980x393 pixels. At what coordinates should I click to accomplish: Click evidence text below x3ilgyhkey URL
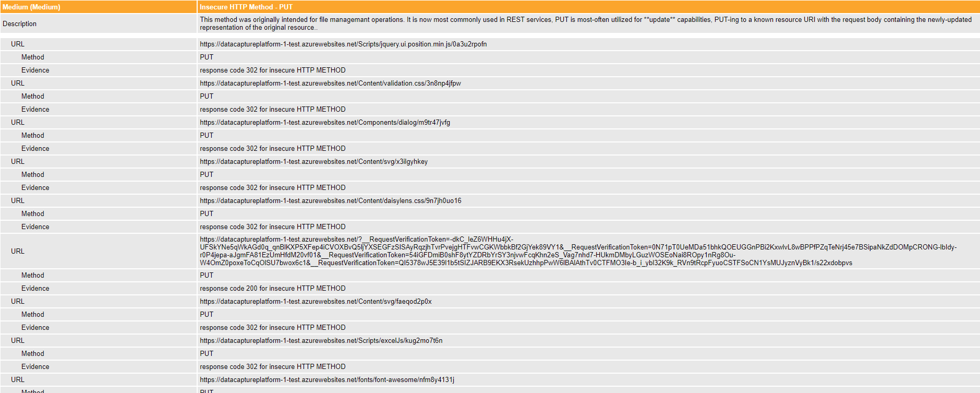pos(273,188)
